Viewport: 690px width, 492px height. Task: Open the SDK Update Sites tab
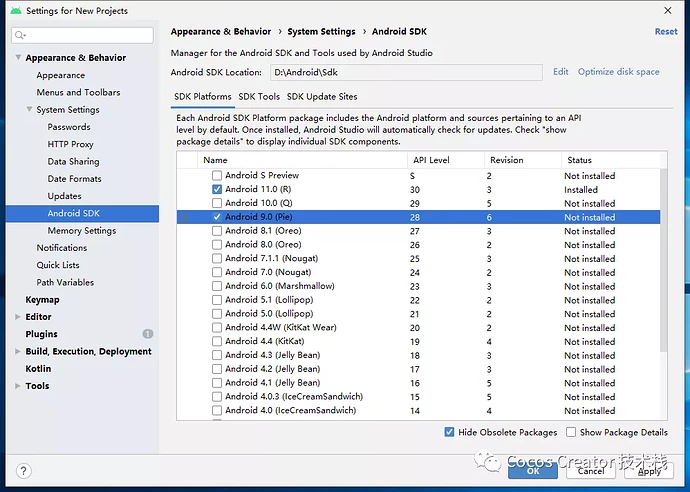(x=322, y=97)
